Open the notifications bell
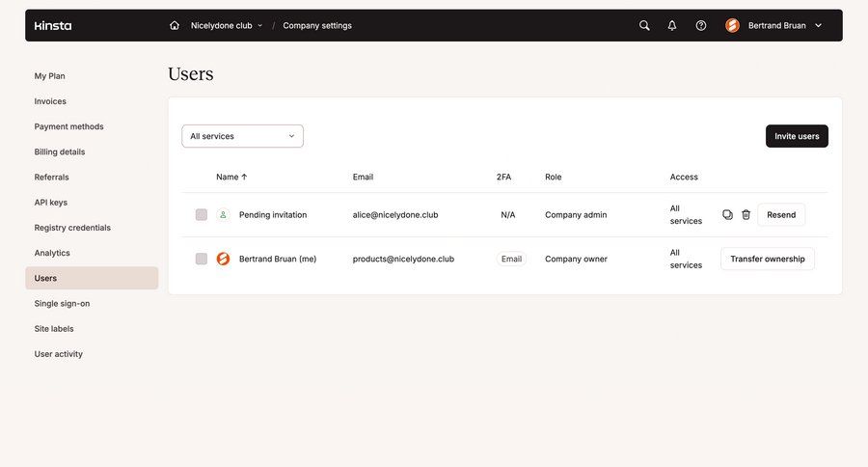The height and width of the screenshot is (467, 868). [672, 25]
